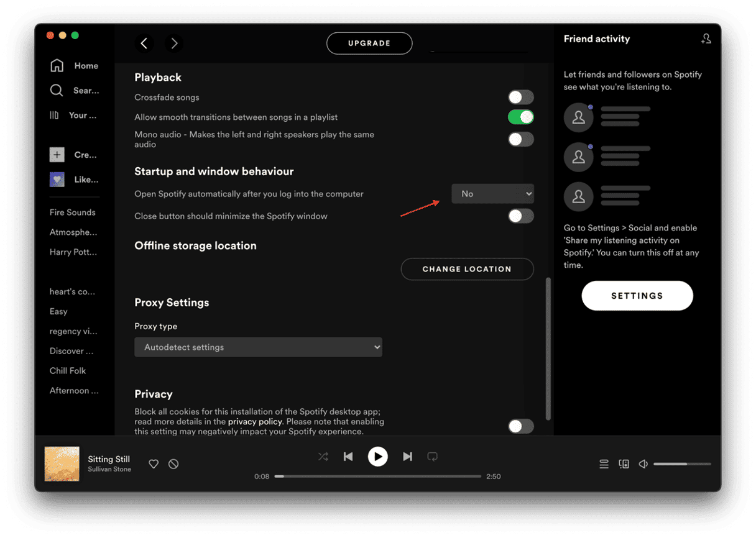The height and width of the screenshot is (538, 756).
Task: Open Your Library in the sidebar
Action: coord(73,116)
